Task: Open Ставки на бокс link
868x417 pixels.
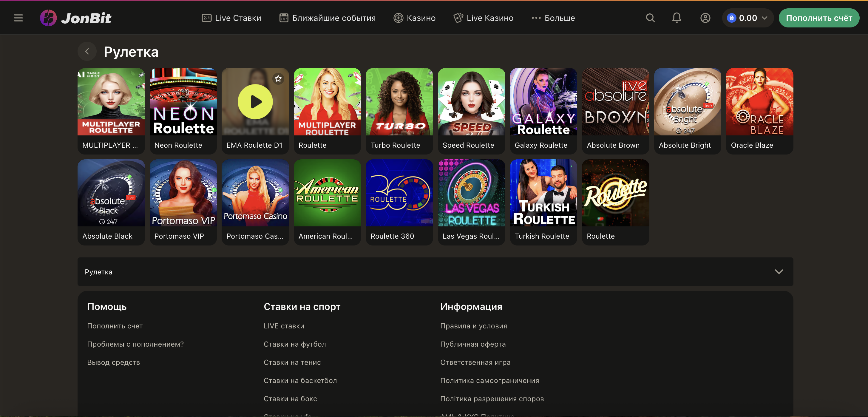Action: [x=291, y=399]
